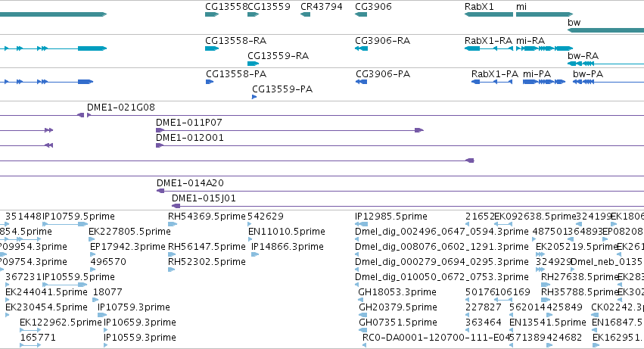Click the RH54369.5prime EST label
644x349 pixels.
[x=207, y=217]
